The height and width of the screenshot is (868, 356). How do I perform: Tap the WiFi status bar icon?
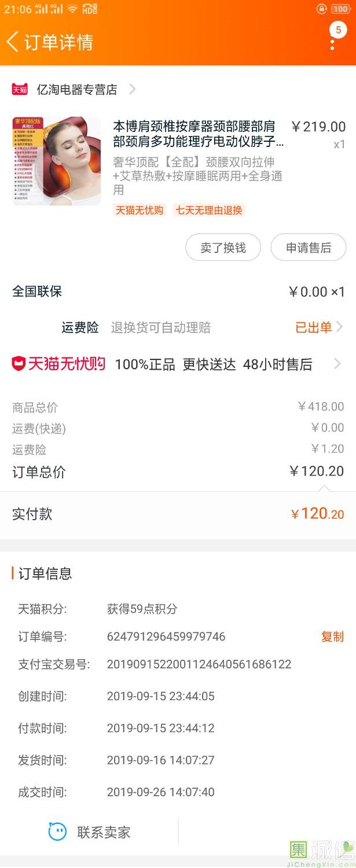72,9
